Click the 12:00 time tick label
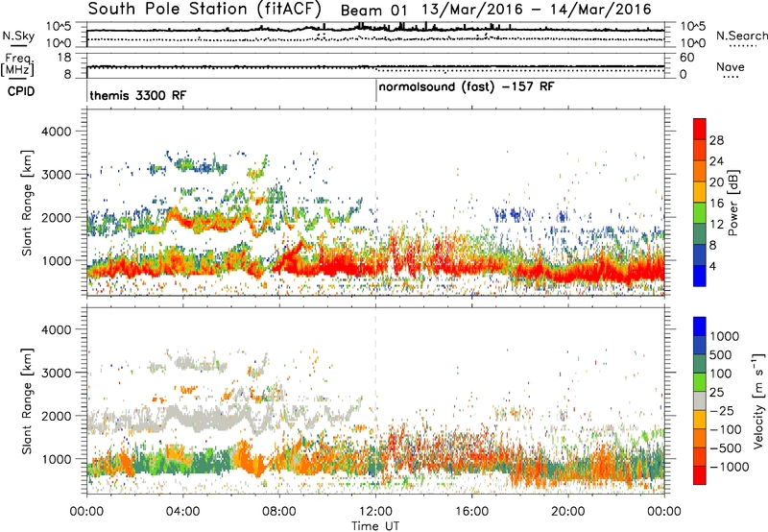The width and height of the screenshot is (768, 532). 375,512
